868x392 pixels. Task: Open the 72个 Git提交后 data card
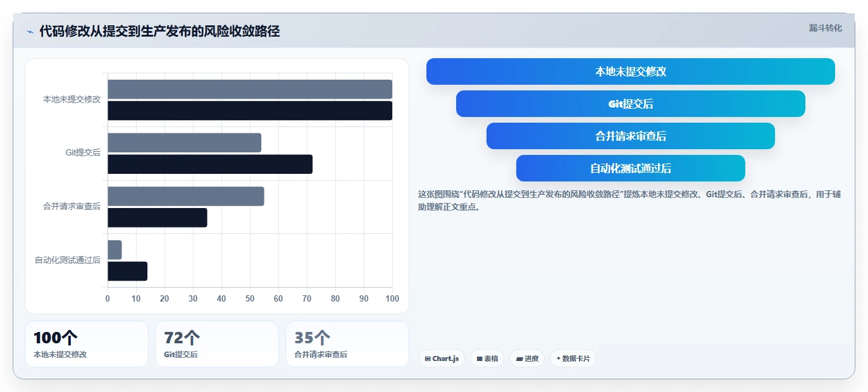click(217, 344)
